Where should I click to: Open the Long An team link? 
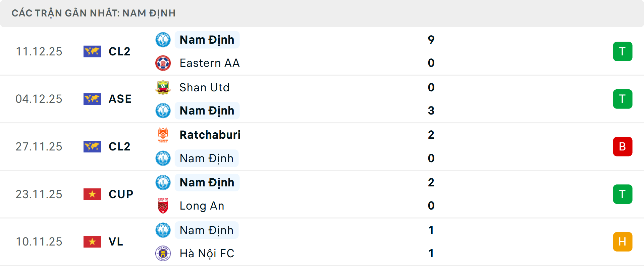(202, 206)
